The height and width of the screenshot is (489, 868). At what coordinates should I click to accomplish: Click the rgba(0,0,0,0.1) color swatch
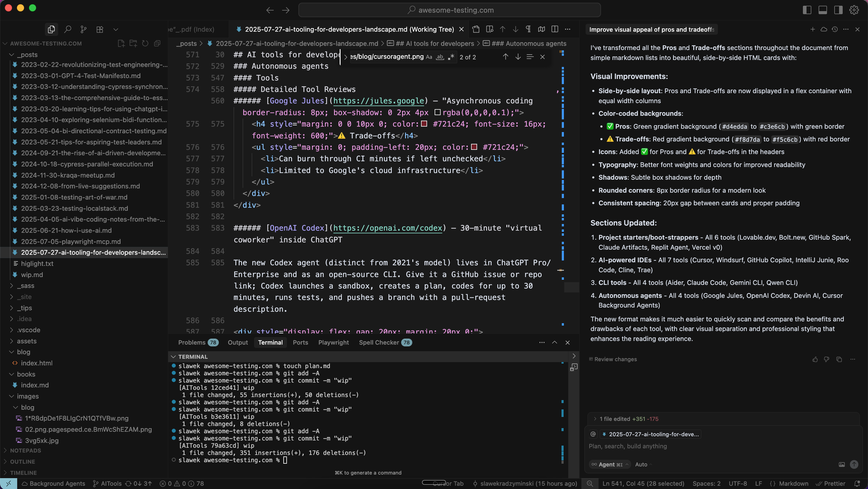tap(437, 112)
